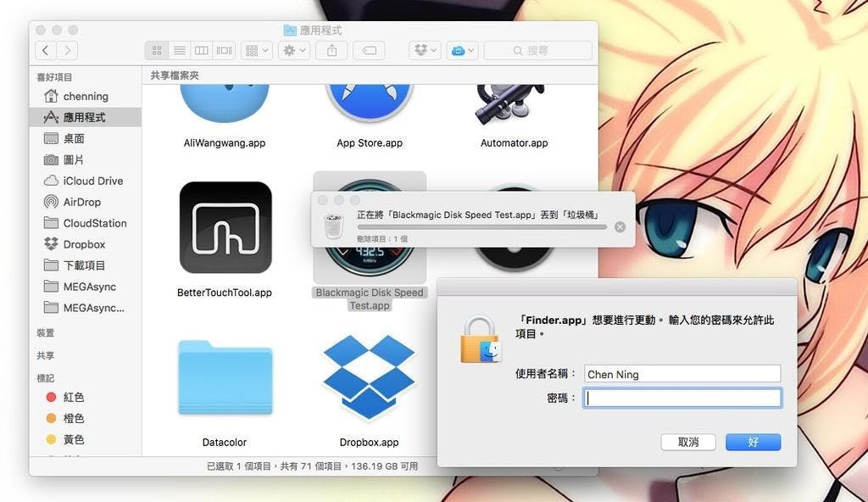Open 桌面 in the sidebar
The image size is (868, 502).
click(x=86, y=138)
